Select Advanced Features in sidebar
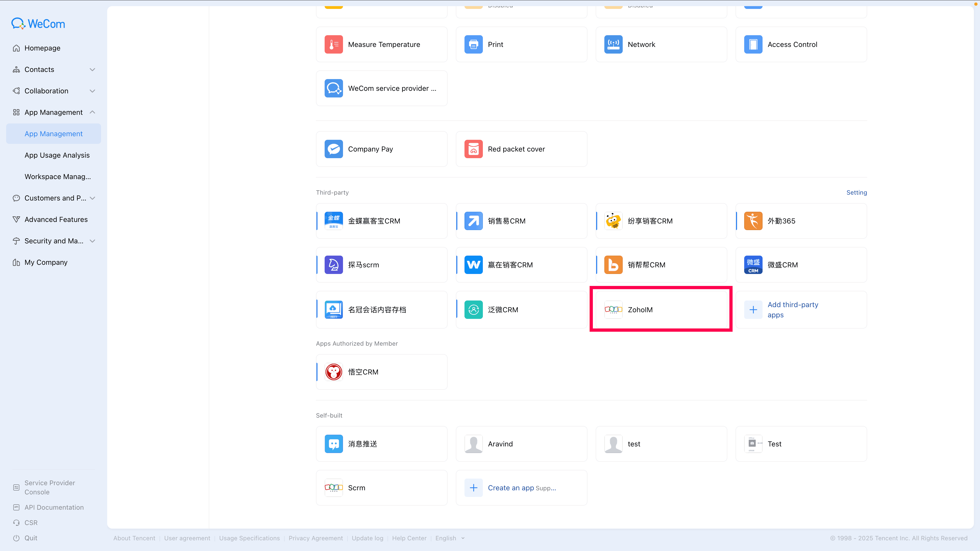980x551 pixels. point(56,219)
